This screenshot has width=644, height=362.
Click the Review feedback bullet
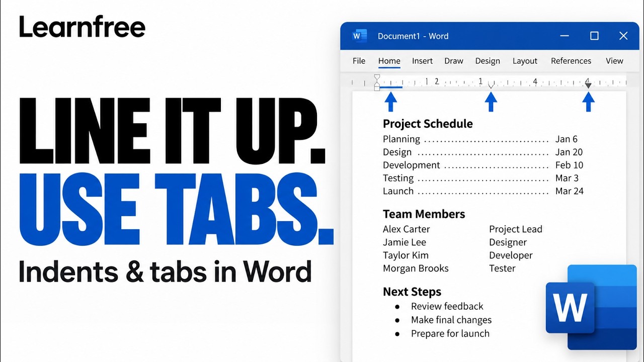(447, 306)
